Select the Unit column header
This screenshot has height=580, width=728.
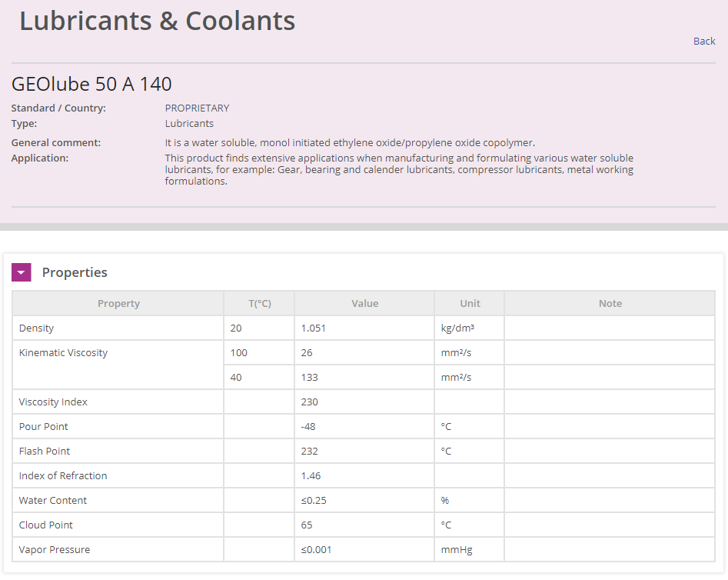[470, 304]
